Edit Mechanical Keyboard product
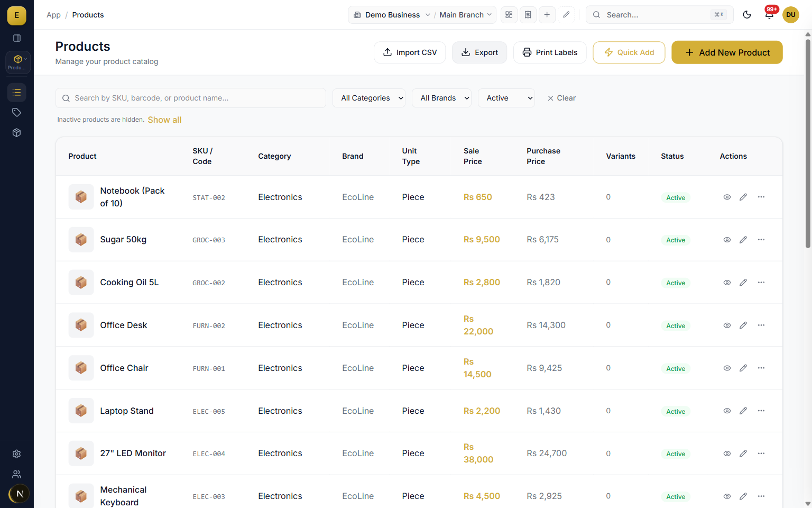 coord(743,496)
